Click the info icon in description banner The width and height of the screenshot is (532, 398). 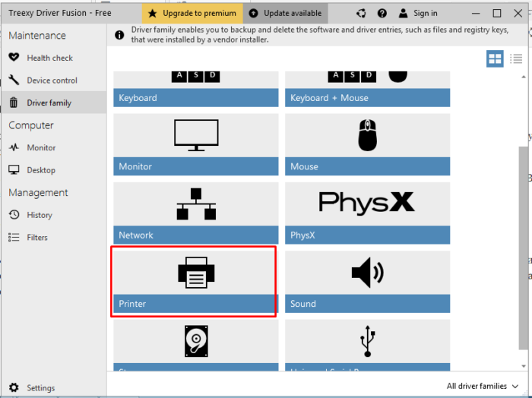click(119, 35)
